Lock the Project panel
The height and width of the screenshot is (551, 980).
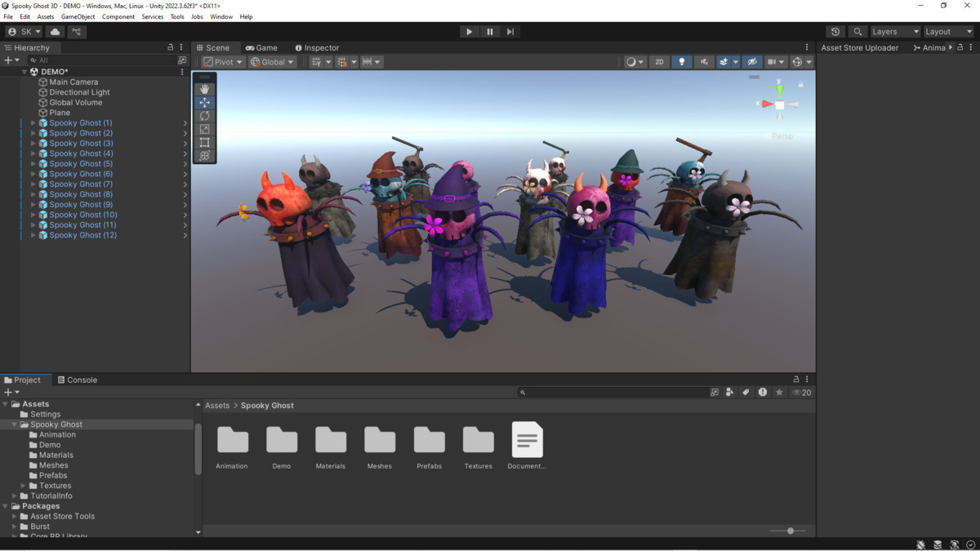796,380
